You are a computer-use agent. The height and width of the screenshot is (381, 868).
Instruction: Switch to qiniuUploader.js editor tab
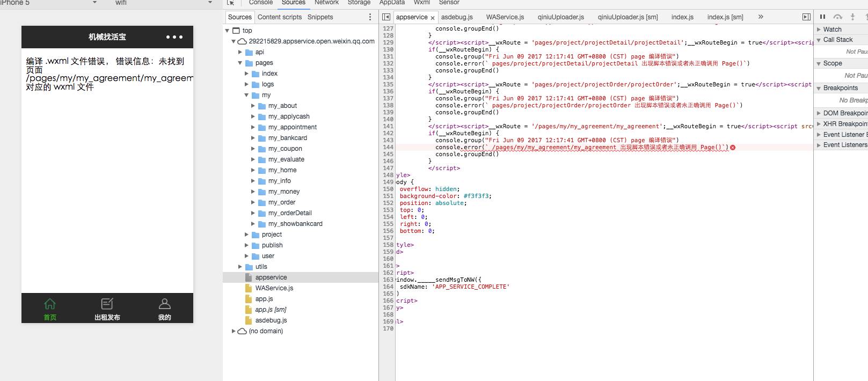[x=561, y=17]
